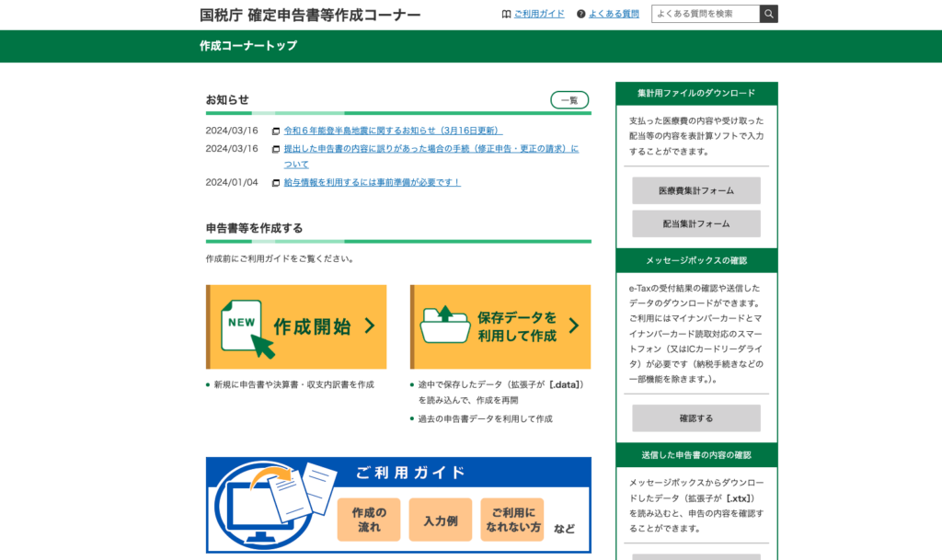Click the 配当集計フォーム download button
The image size is (942, 560).
(x=695, y=223)
